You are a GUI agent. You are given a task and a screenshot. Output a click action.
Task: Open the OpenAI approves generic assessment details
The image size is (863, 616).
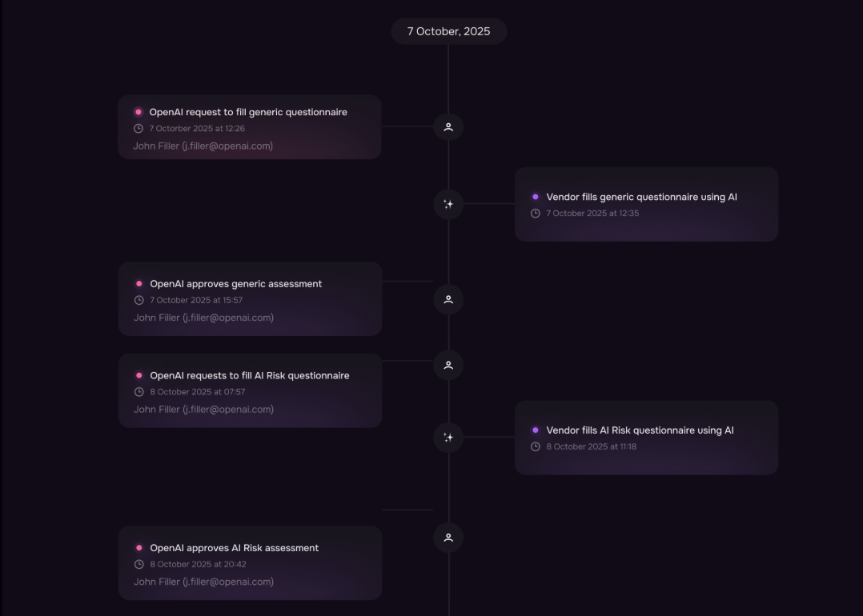251,299
